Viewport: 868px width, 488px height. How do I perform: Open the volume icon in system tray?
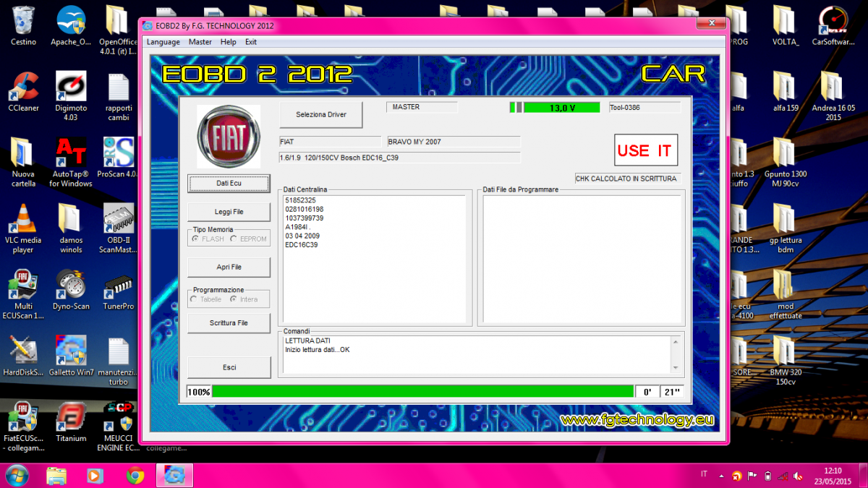[796, 475]
